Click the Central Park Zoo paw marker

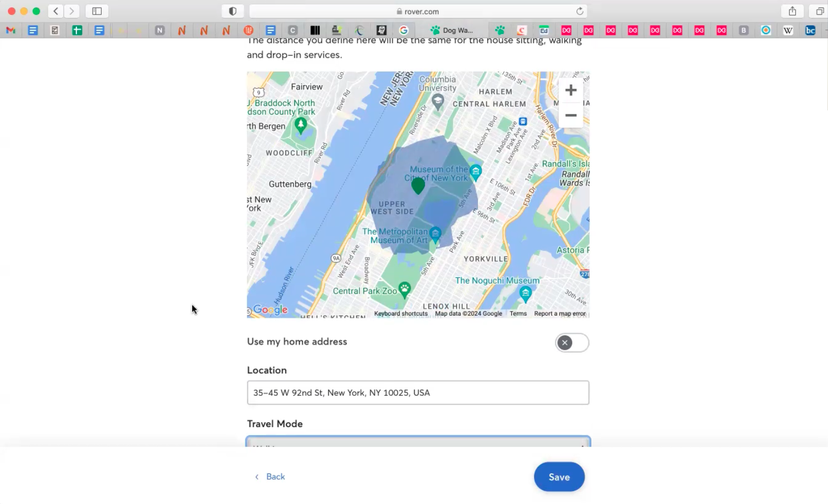coord(404,290)
